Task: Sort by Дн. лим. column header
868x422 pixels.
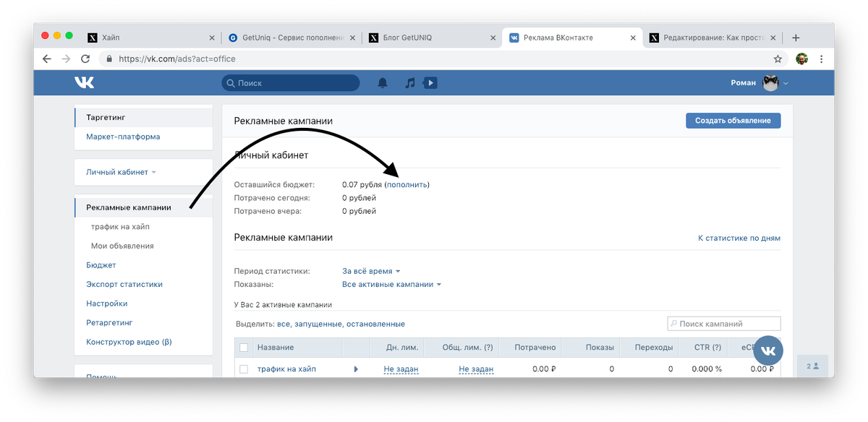Action: pos(402,348)
